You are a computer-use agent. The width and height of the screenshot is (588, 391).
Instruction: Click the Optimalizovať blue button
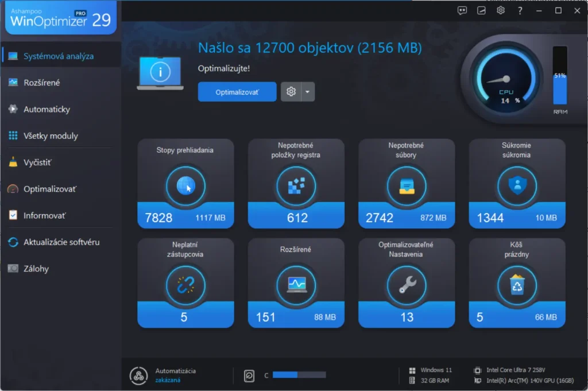[237, 92]
